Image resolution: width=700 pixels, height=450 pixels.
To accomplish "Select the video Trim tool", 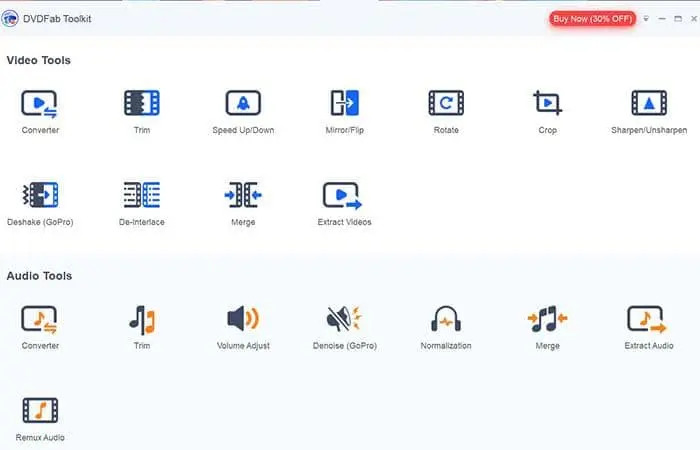I will tap(141, 103).
